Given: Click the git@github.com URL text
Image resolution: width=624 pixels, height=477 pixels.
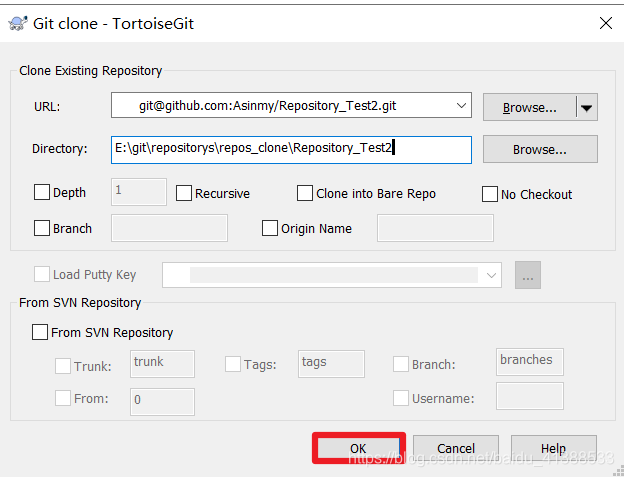Looking at the screenshot, I should 267,106.
